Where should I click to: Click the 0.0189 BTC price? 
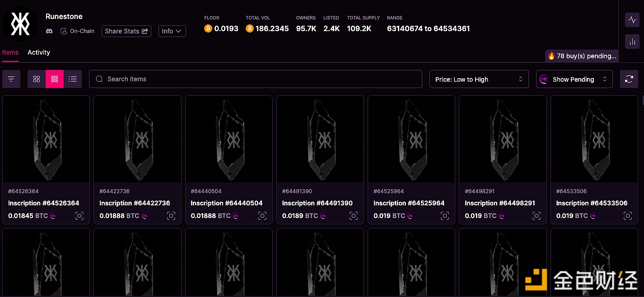(300, 216)
